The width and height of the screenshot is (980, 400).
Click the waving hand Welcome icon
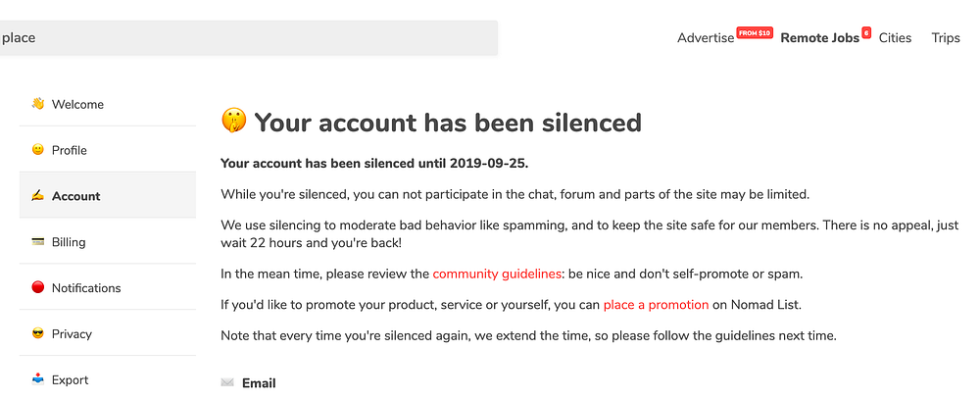click(x=38, y=104)
